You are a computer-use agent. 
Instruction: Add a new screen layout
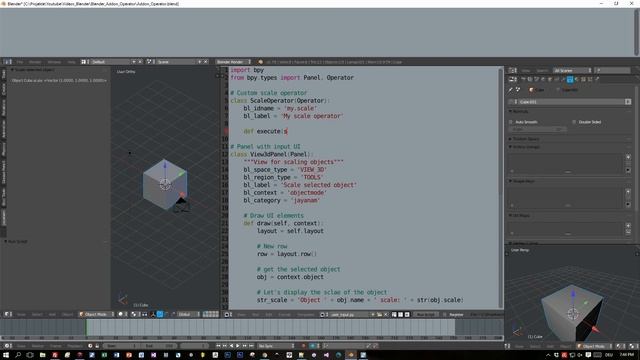pos(133,62)
